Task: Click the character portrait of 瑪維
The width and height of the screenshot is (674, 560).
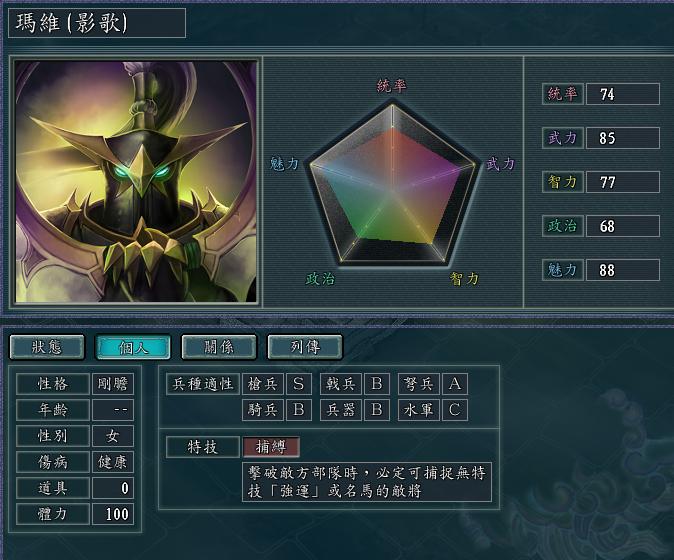Action: pos(136,181)
